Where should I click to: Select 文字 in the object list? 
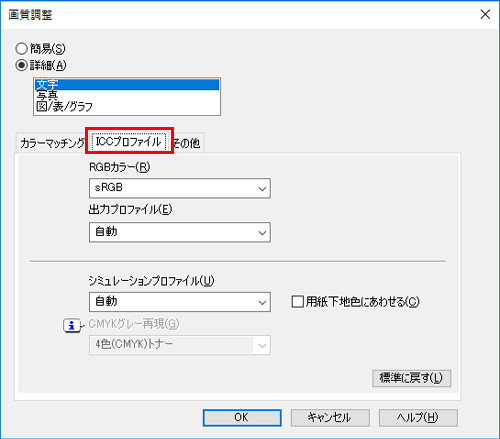click(127, 84)
